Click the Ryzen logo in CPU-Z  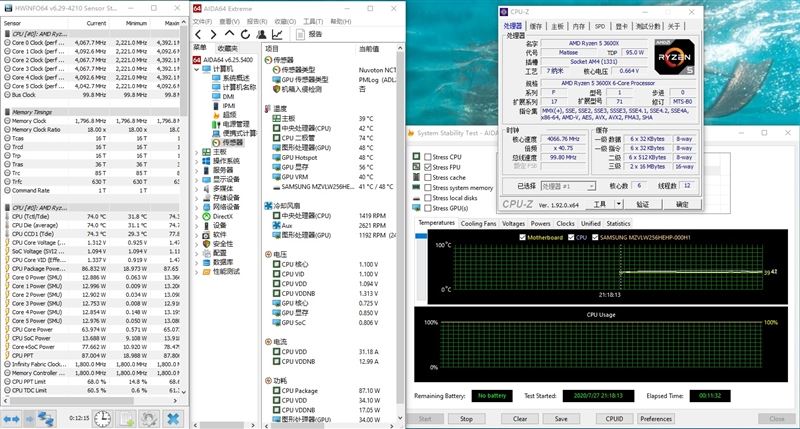pyautogui.click(x=674, y=57)
